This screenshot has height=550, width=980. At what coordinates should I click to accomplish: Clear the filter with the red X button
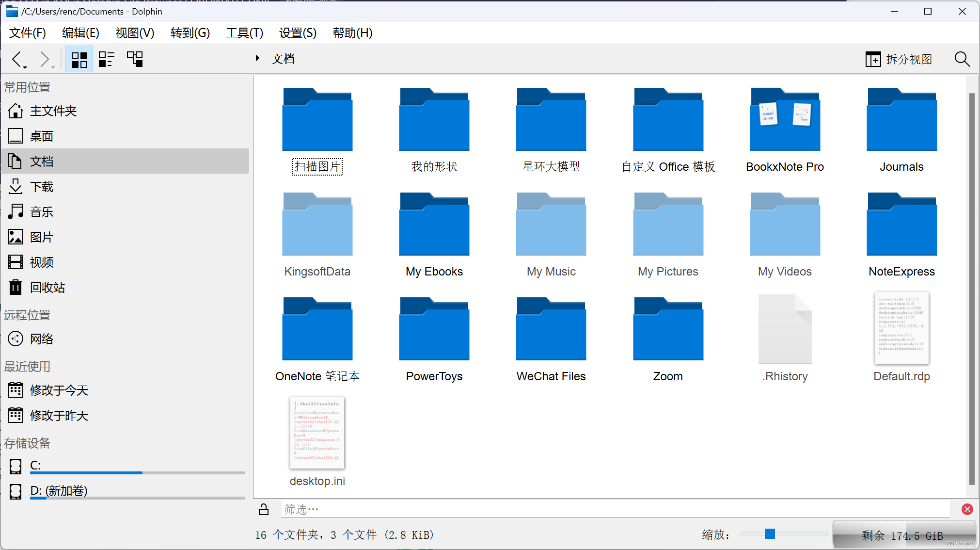[967, 509]
